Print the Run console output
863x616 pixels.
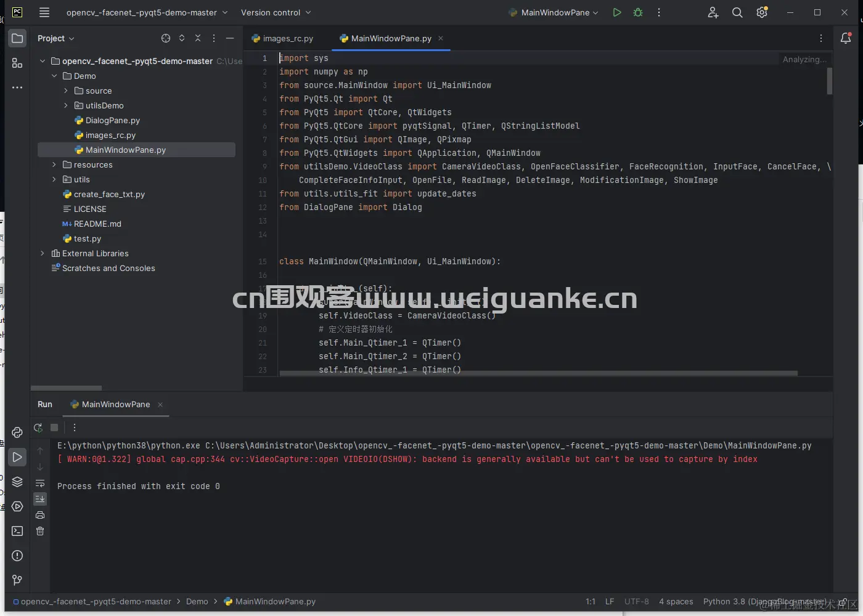(40, 515)
